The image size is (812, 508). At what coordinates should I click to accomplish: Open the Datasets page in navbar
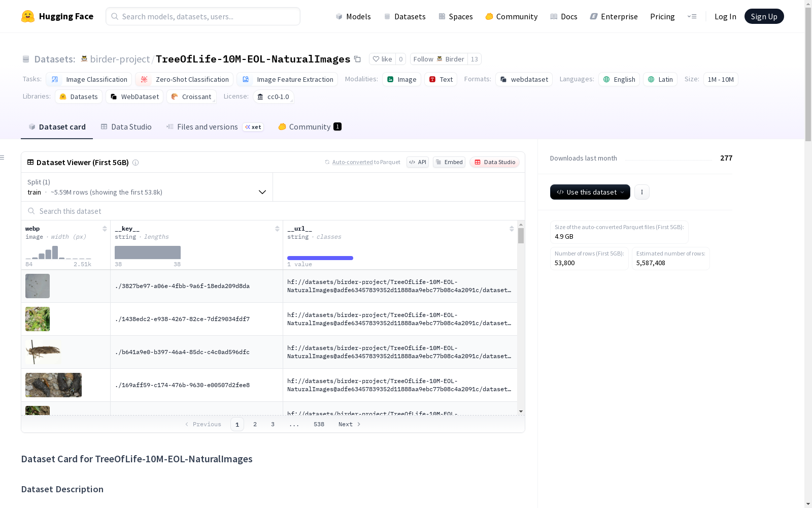coord(404,16)
